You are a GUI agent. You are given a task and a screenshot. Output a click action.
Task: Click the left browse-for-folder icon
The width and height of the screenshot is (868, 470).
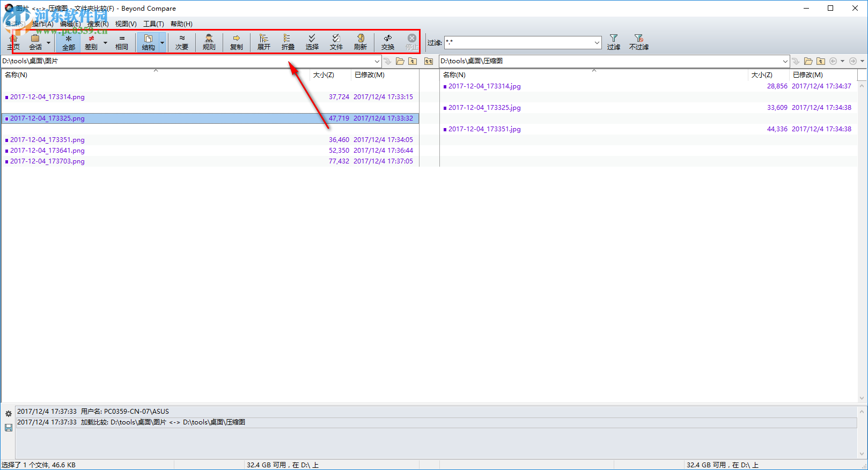(x=400, y=61)
